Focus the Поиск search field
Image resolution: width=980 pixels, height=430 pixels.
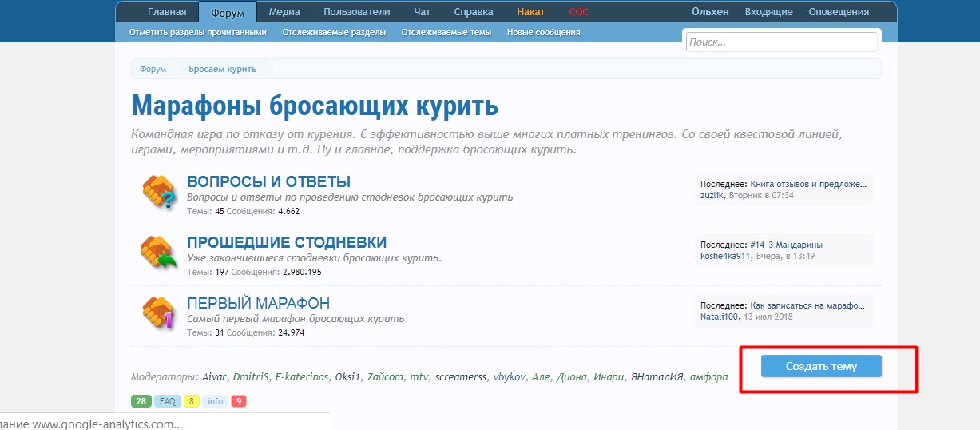pos(781,42)
